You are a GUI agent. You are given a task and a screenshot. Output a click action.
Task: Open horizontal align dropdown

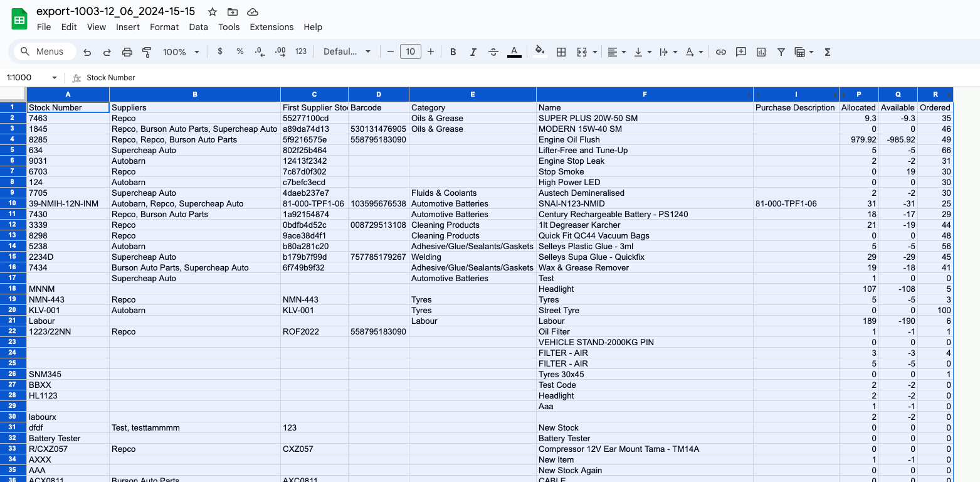point(617,52)
